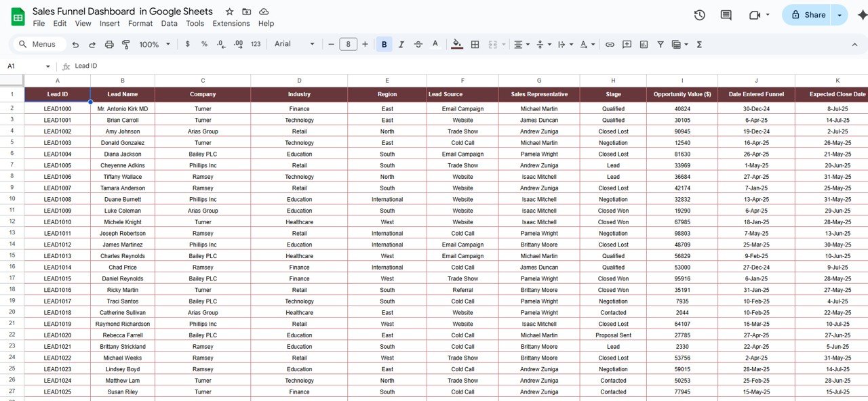This screenshot has width=868, height=401.
Task: Open the Name box dropdown arrow
Action: pyautogui.click(x=47, y=66)
